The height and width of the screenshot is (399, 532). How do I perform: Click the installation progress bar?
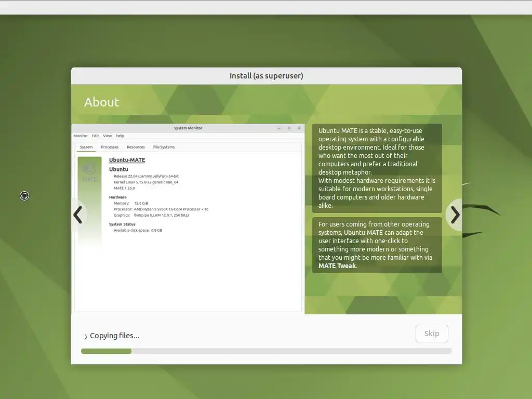click(x=266, y=351)
